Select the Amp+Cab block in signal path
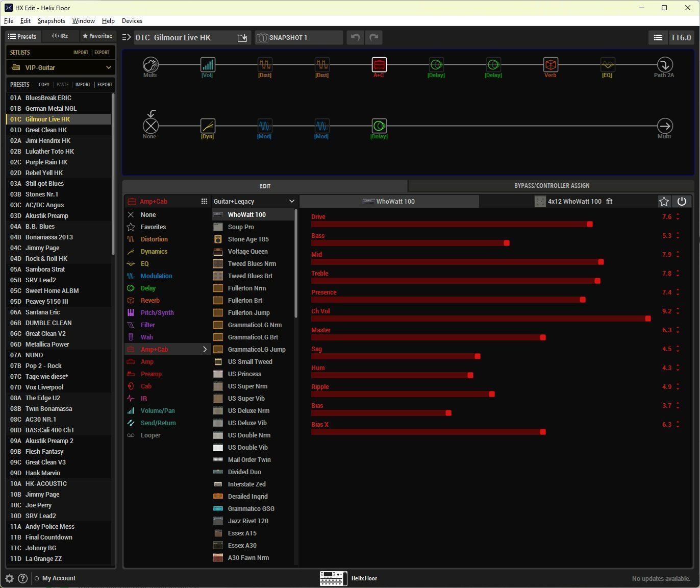The height and width of the screenshot is (588, 700). 379,65
